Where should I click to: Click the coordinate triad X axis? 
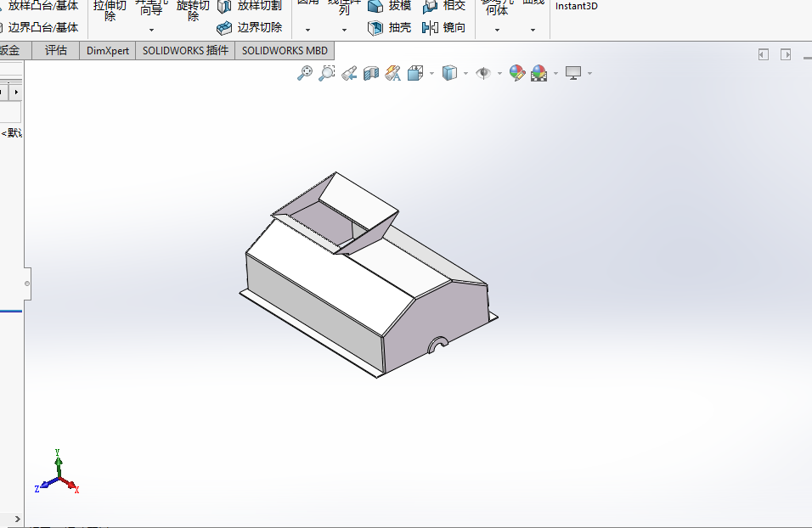[x=71, y=486]
